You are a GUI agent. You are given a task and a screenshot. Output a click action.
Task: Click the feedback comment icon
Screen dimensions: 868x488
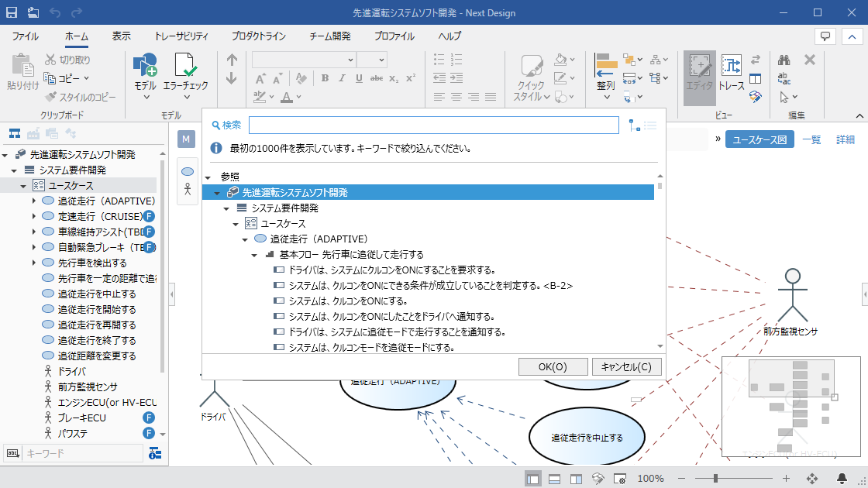click(x=825, y=36)
